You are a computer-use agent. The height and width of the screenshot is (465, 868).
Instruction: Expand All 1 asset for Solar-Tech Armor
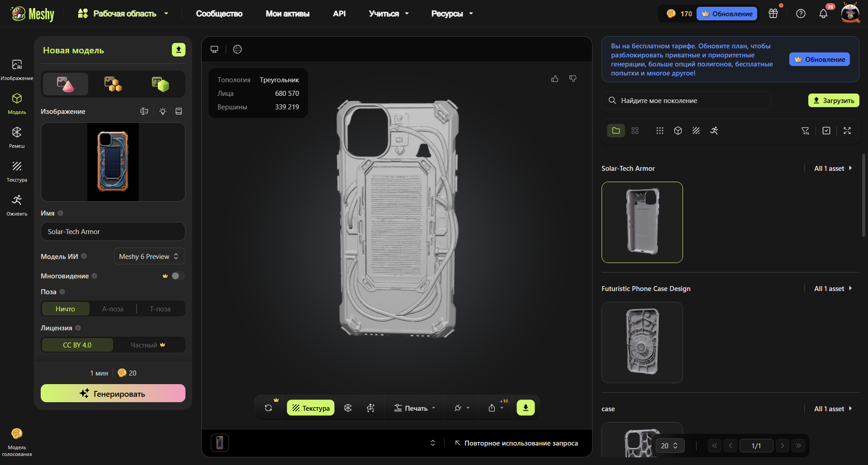pos(833,168)
